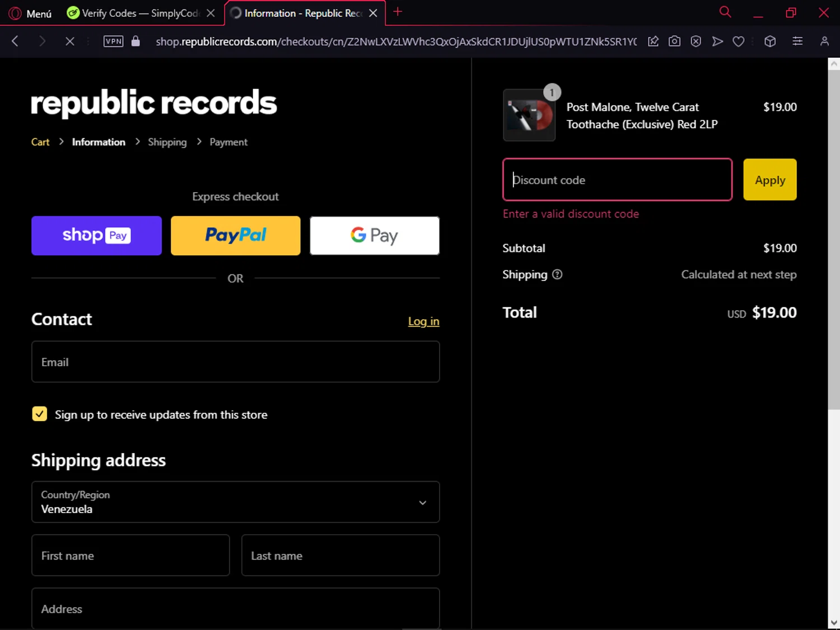
Task: Click the Log in link
Action: (x=423, y=321)
